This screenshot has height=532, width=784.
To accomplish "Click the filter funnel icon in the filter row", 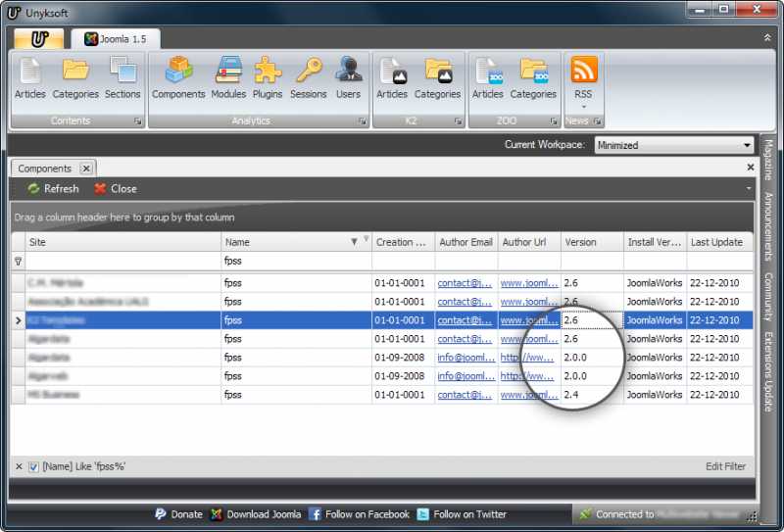I will pyautogui.click(x=19, y=261).
